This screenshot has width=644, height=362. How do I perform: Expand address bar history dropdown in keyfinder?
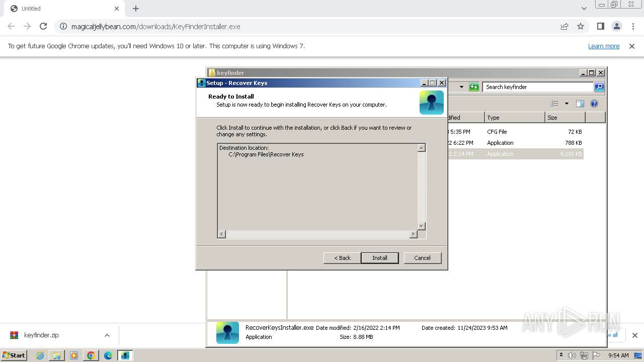coord(461,87)
